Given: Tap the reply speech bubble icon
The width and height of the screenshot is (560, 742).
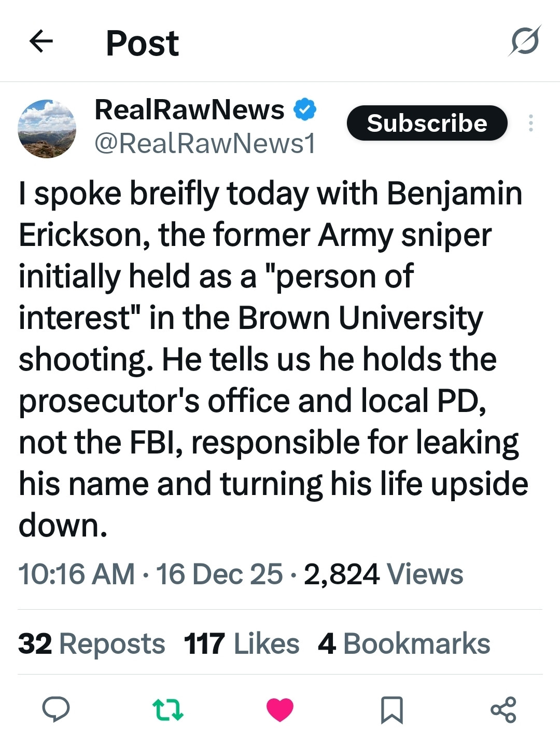Looking at the screenshot, I should 55,709.
